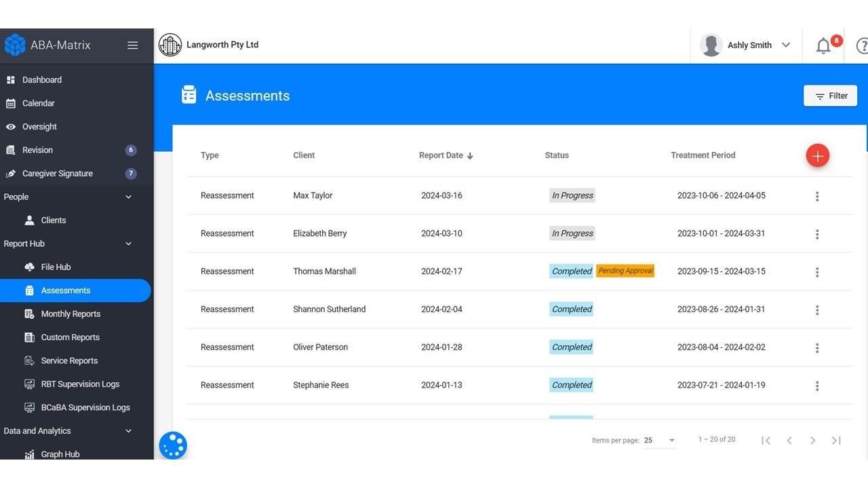
Task: Click the Filter button
Action: 830,96
